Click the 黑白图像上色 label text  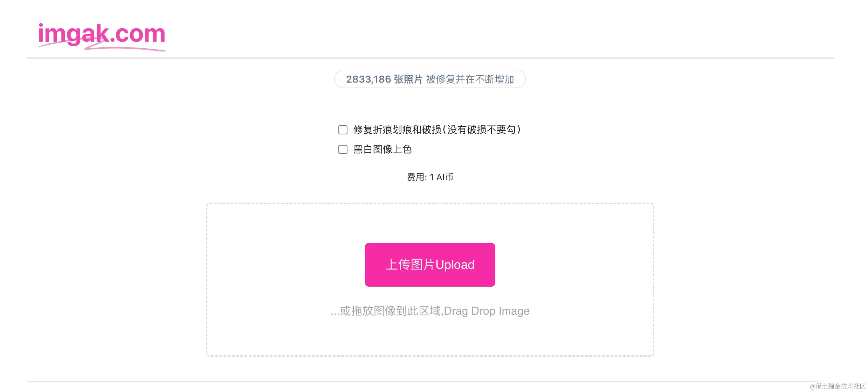click(x=383, y=149)
